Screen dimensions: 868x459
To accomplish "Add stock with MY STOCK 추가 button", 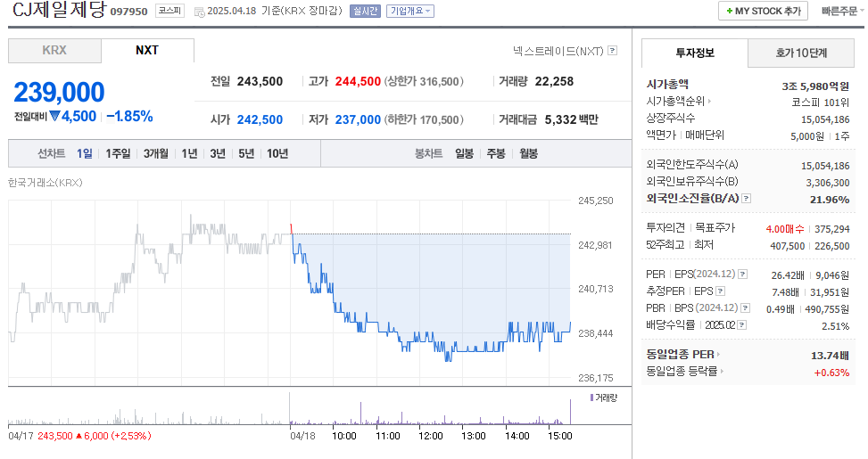I will (x=763, y=11).
